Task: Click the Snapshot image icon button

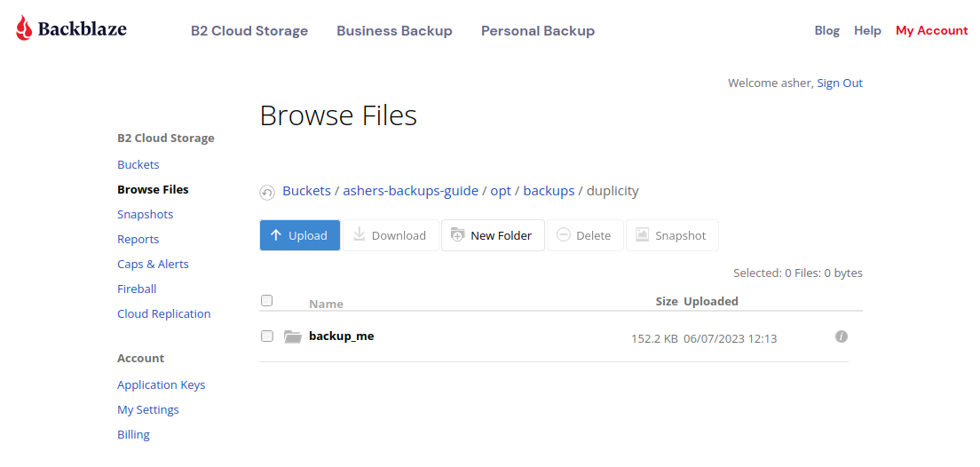Action: 672,235
